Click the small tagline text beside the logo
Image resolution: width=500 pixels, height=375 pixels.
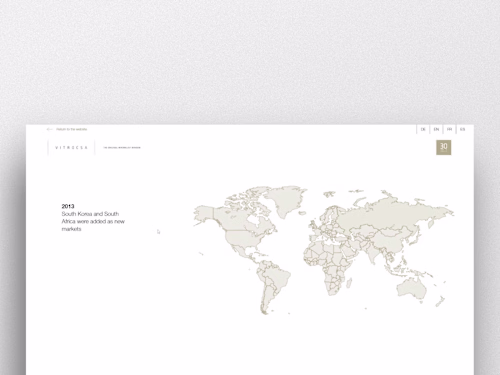pyautogui.click(x=122, y=148)
